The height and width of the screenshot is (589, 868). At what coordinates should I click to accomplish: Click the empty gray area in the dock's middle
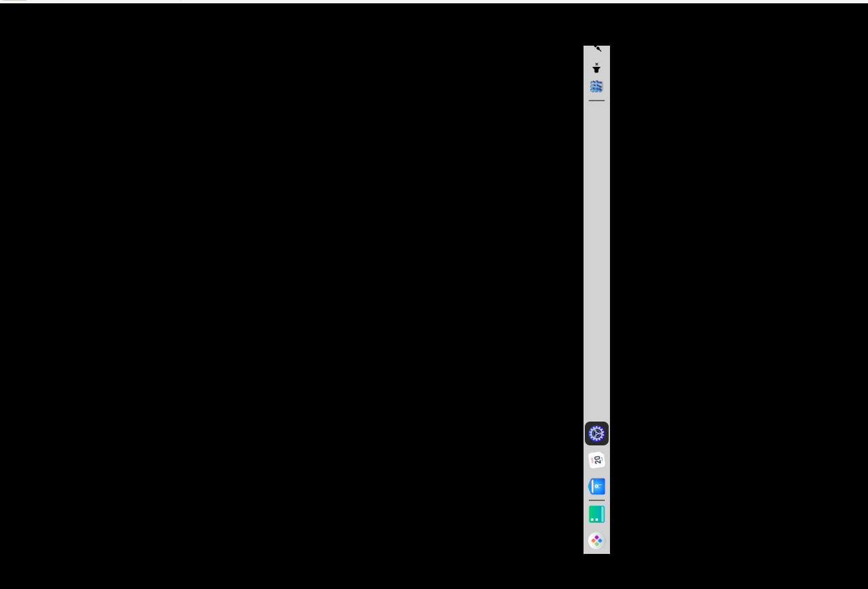(x=596, y=265)
